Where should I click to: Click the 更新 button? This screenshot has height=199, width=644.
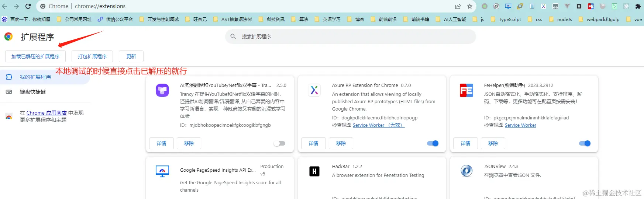tap(131, 56)
